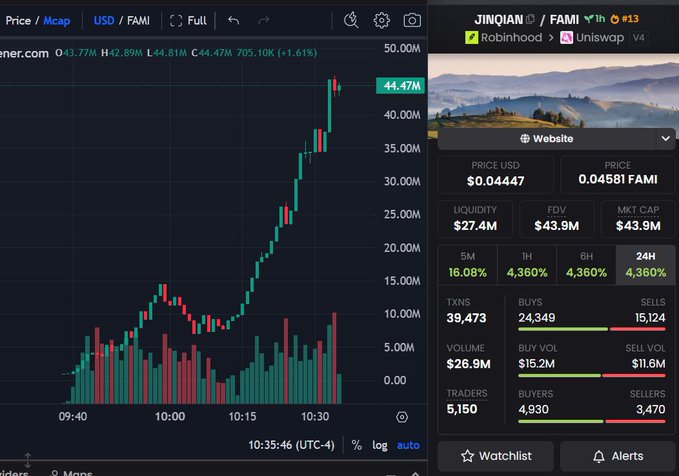Switch chart to Price view
679x476 pixels.
(18, 20)
